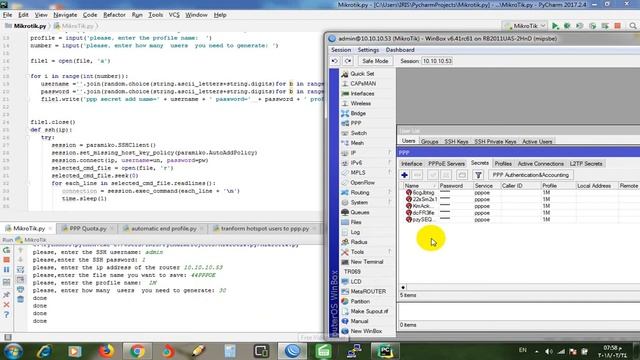
Task: Sort secrets by Profile column header
Action: [x=558, y=186]
